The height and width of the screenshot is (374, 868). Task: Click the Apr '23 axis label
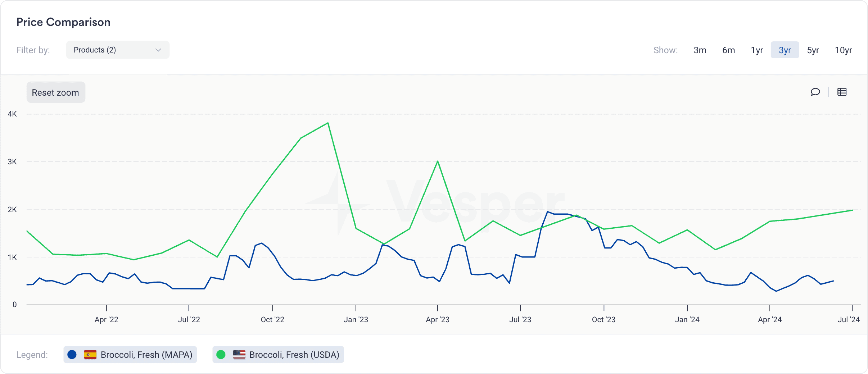(x=438, y=319)
